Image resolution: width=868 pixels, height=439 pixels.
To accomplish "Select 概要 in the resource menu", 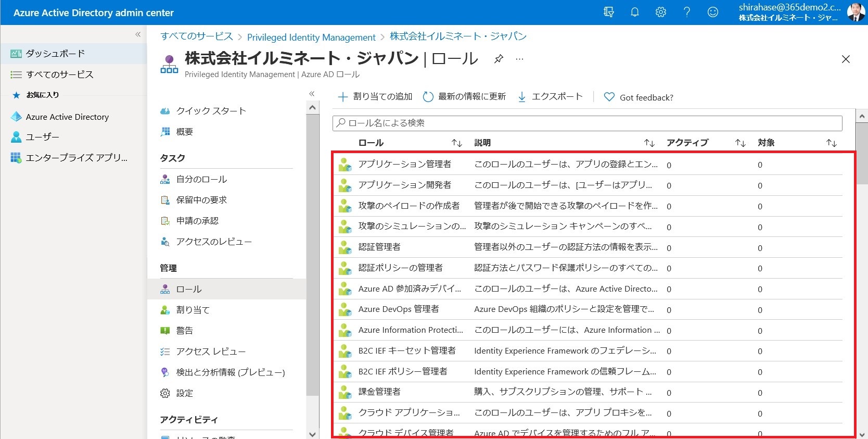I will (226, 132).
